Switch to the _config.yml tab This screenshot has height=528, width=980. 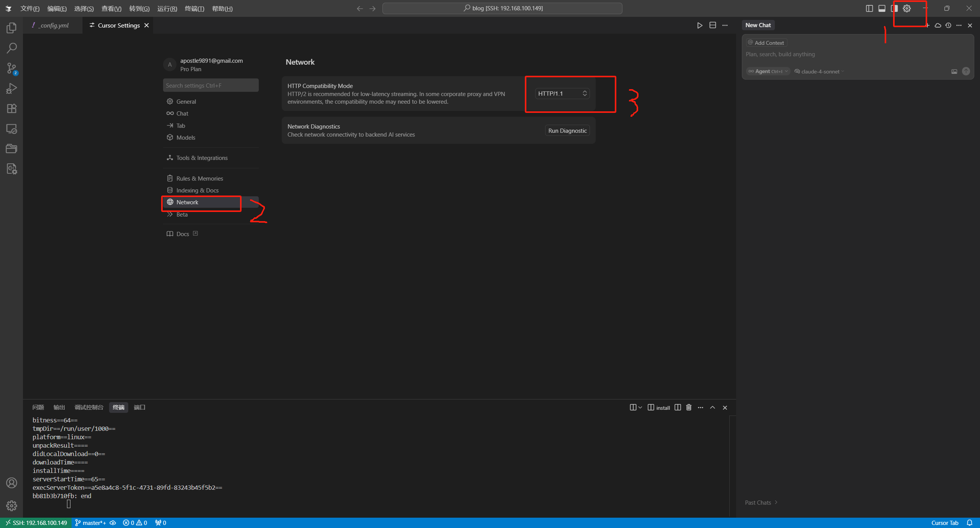(x=54, y=25)
